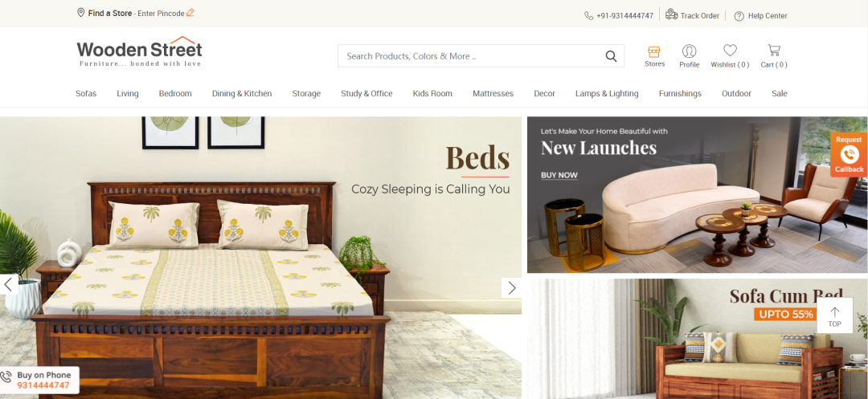The height and width of the screenshot is (399, 868).
Task: Open the Profile icon
Action: point(690,51)
